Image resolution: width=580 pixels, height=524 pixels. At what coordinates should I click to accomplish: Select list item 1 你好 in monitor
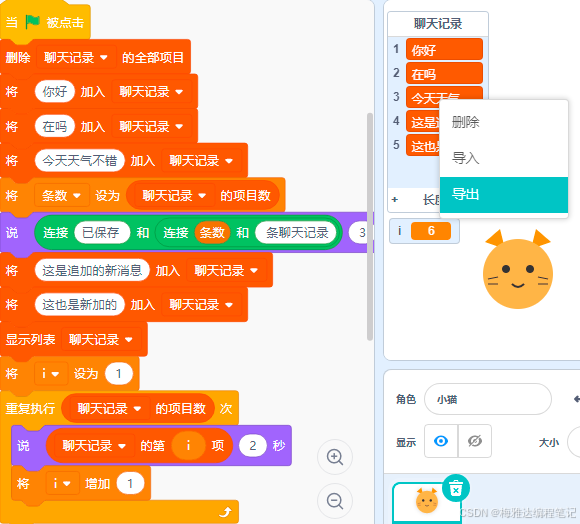(x=444, y=50)
